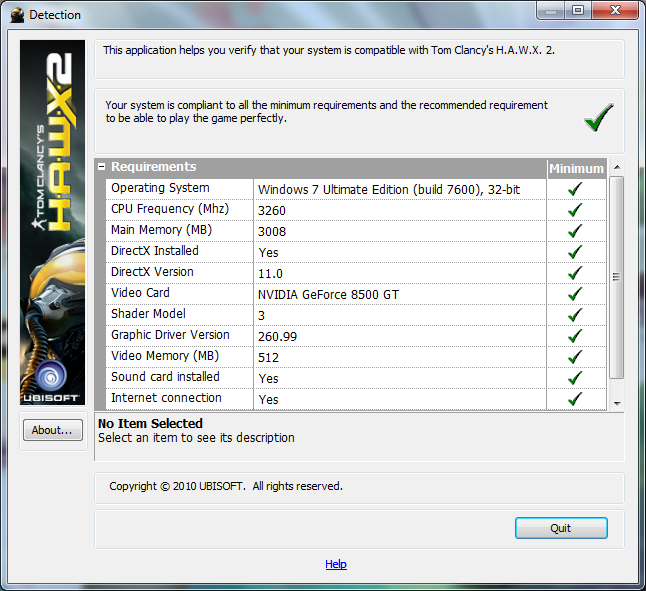This screenshot has height=591, width=646.
Task: Click the CPU Frequency row checkmark
Action: click(575, 210)
